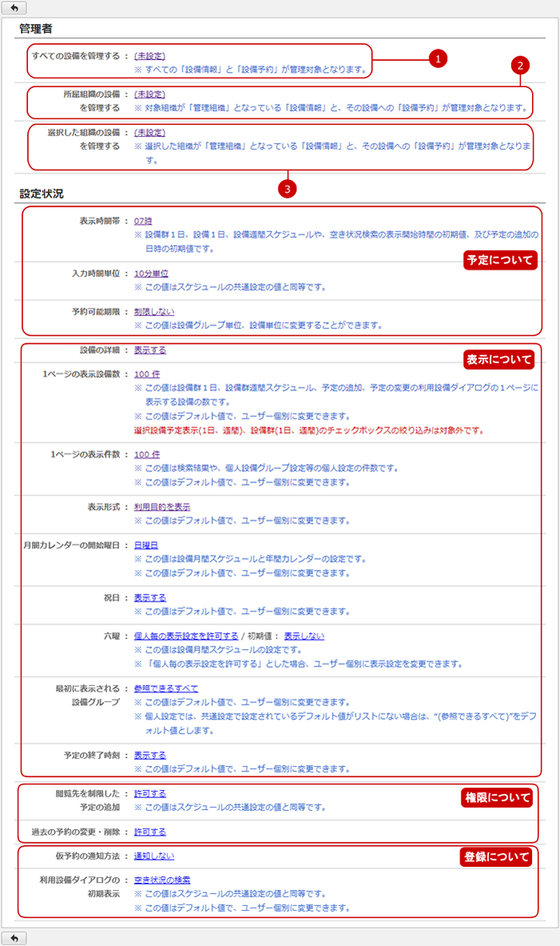Click the red 表示について label
560x946 pixels.
498,360
